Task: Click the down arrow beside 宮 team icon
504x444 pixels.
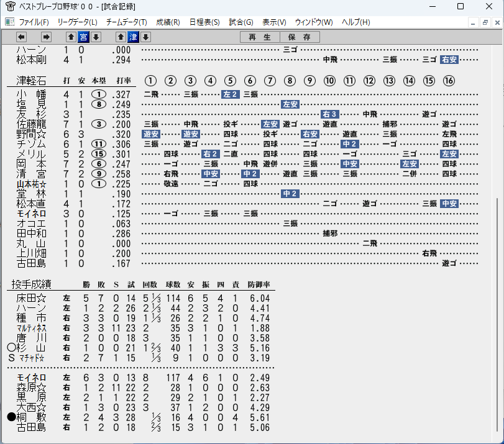Action: pyautogui.click(x=96, y=37)
